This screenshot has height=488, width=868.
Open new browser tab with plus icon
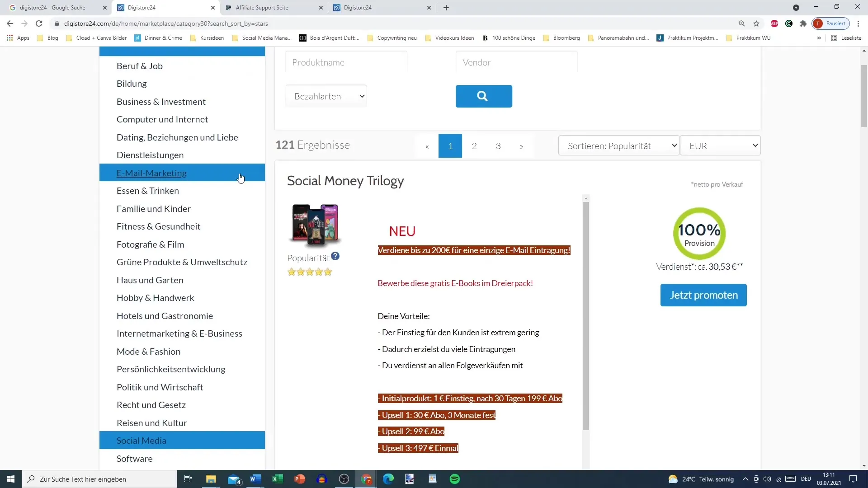tap(446, 8)
